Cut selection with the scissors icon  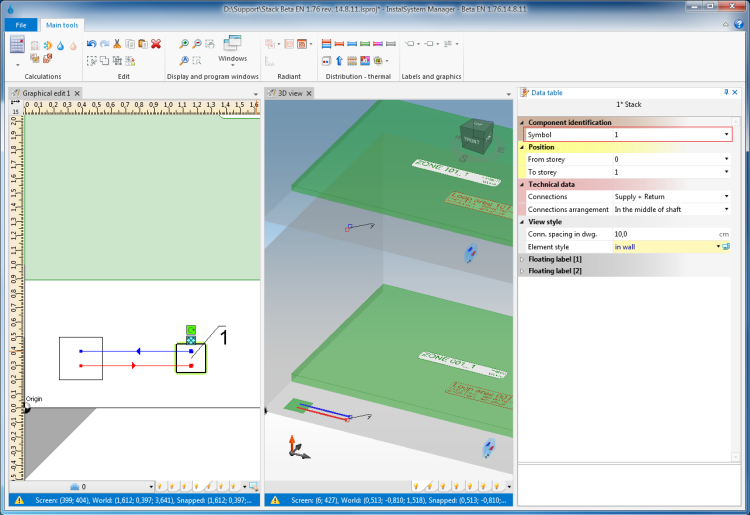(x=117, y=44)
